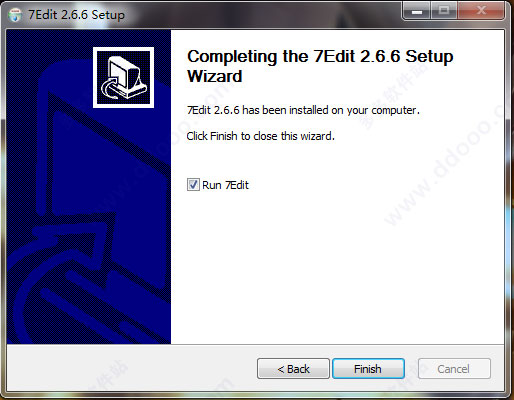Click the blank white area below Run 7Edit

pos(337,267)
